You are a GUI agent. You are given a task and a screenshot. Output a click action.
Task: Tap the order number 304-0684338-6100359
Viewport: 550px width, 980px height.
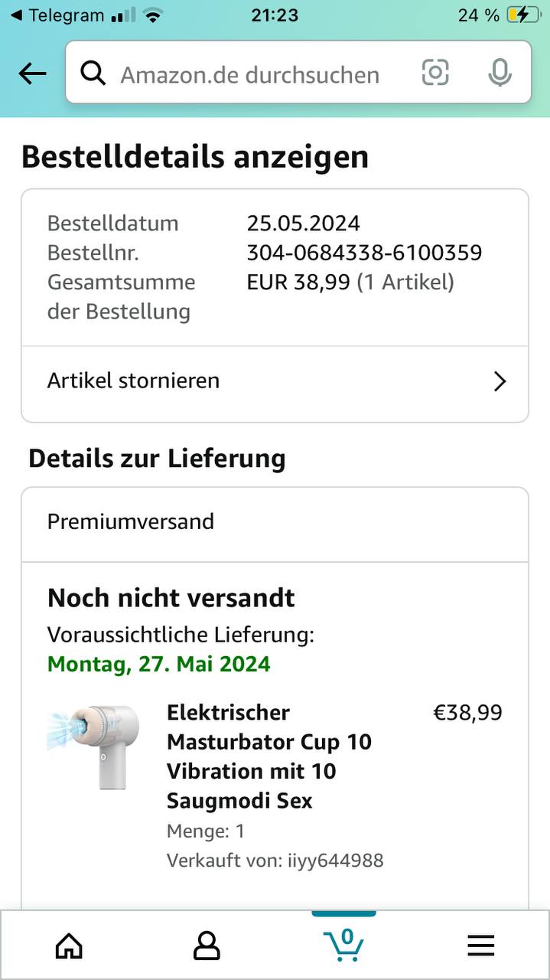coord(364,253)
